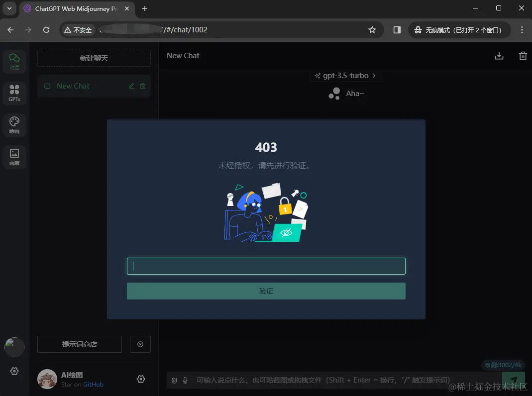Open the gpt-3.5-turbo model selector
Viewport: 532px width, 396px height.
point(345,76)
